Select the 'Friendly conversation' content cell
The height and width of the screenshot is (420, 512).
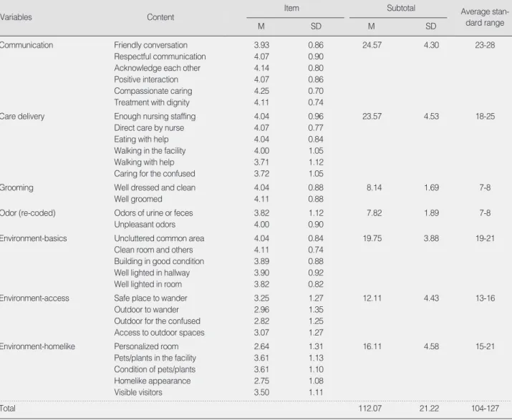coord(150,45)
